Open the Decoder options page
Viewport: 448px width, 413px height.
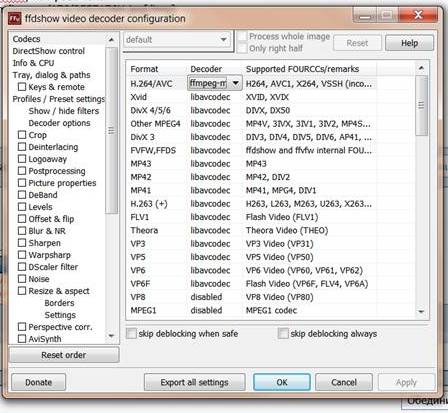point(59,123)
